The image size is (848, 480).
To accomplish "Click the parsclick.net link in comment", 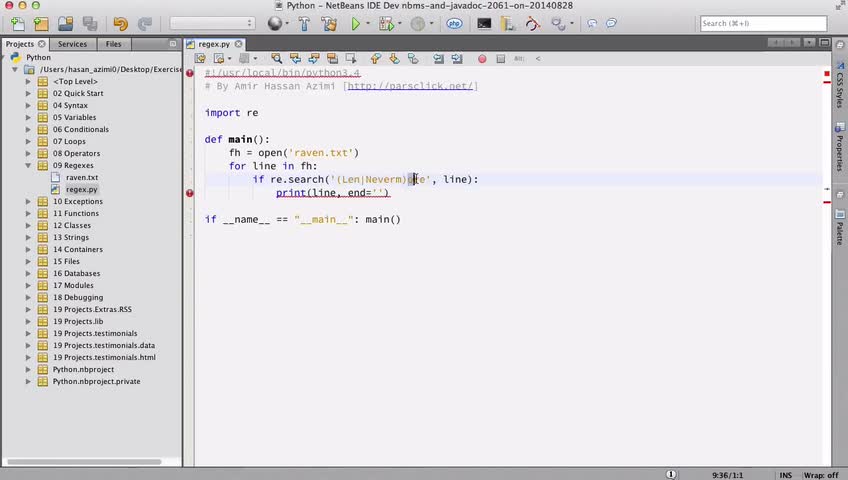I will tap(410, 86).
